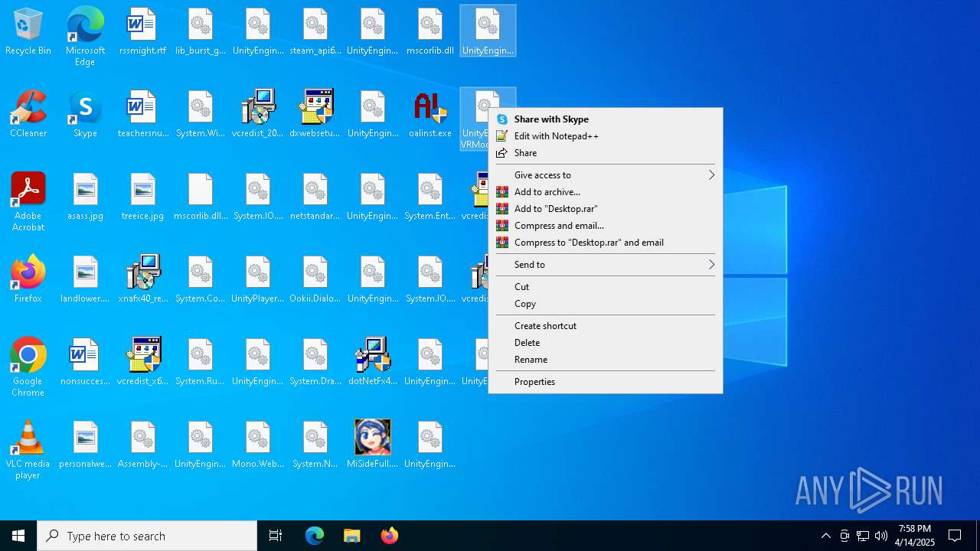Choose Share in the context menu
Screen dimensions: 980x551
point(605,153)
